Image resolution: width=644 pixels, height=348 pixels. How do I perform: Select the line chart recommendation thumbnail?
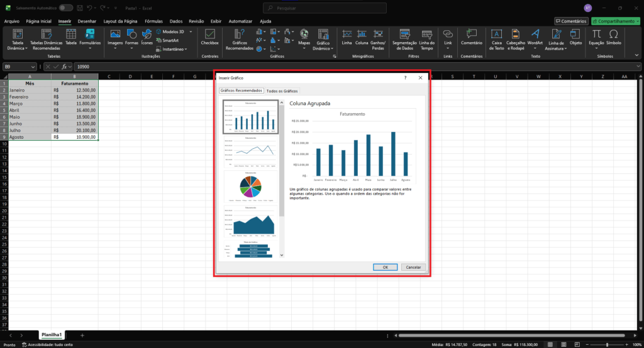click(250, 152)
